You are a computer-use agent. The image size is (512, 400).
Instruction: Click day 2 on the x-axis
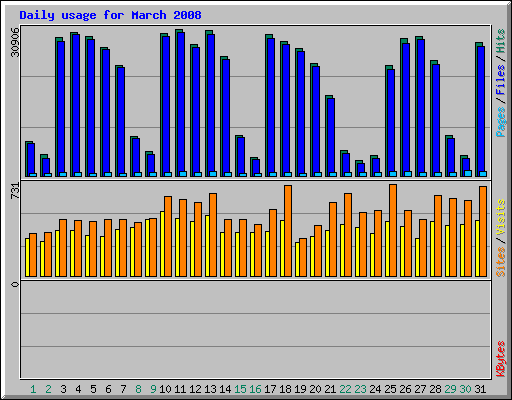(x=48, y=389)
